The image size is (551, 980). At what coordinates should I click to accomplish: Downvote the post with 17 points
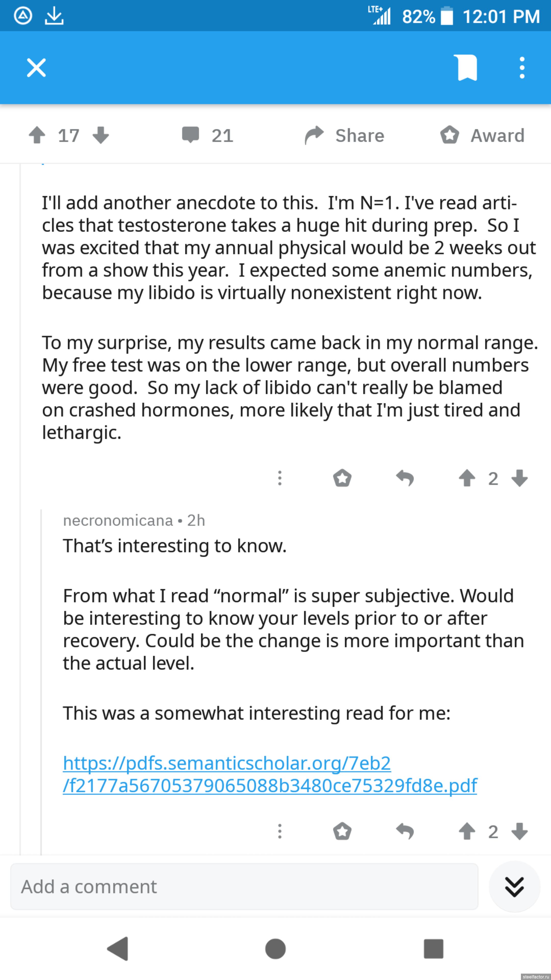[101, 136]
